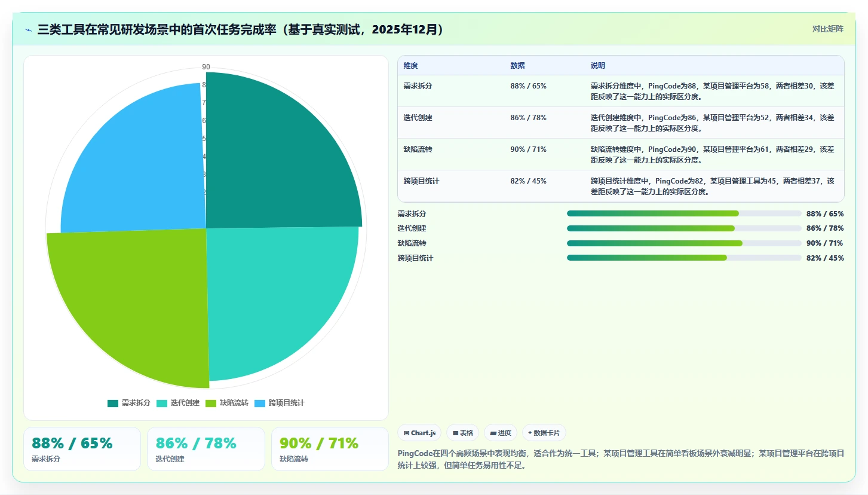Toggle 需求拆分 legend color swatch
Viewport: 868px width, 495px height.
click(x=113, y=404)
